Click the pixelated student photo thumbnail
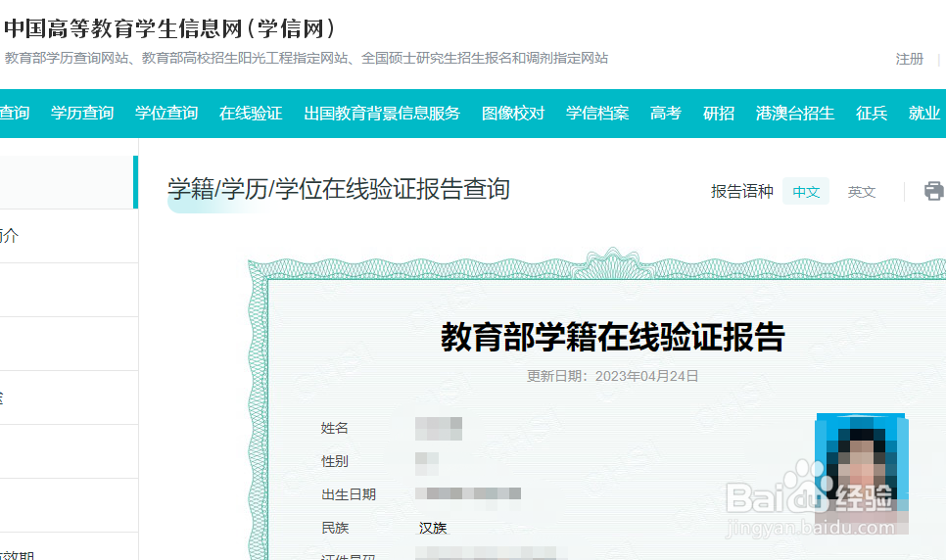 click(862, 473)
